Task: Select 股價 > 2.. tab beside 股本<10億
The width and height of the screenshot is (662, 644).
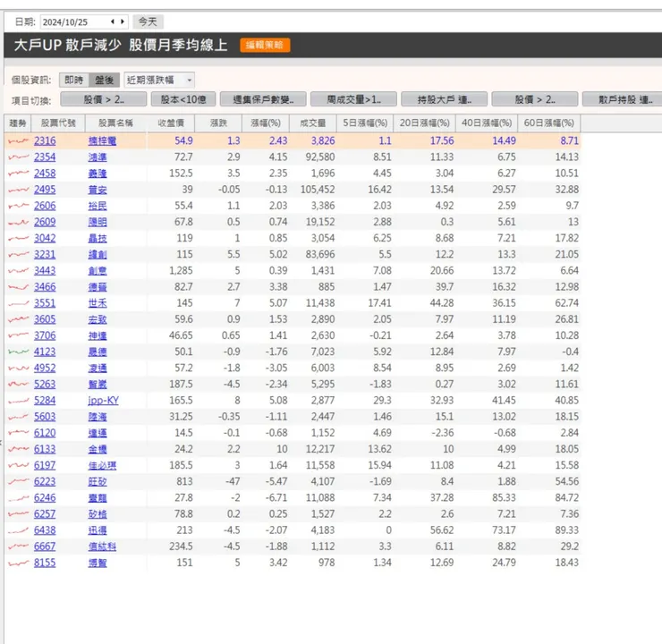Action: pos(104,99)
